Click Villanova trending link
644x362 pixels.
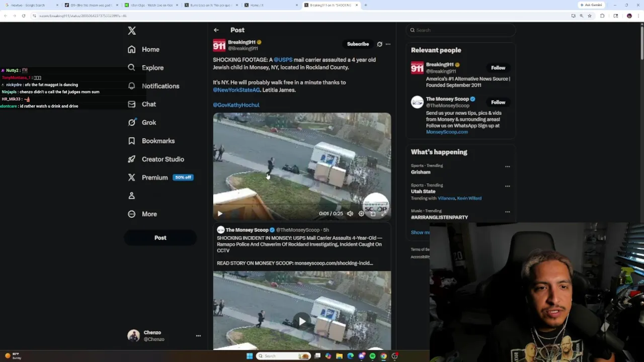pos(446,198)
